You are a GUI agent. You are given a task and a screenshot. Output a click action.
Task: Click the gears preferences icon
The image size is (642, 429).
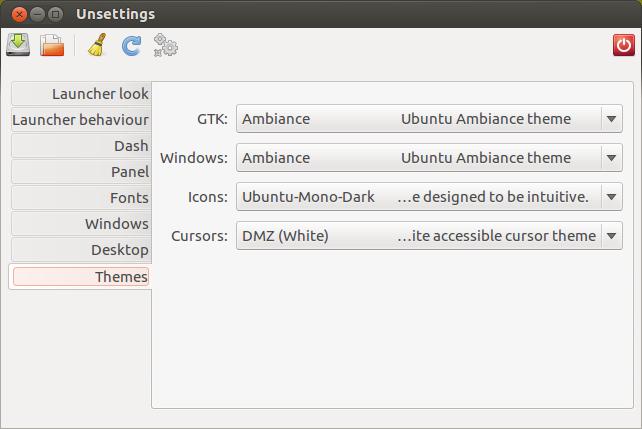coord(165,45)
